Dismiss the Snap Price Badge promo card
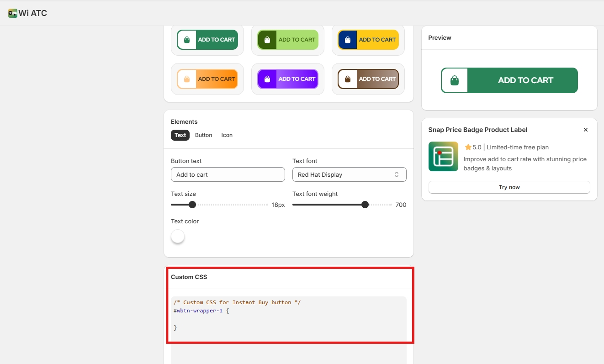The width and height of the screenshot is (604, 364). pos(586,130)
